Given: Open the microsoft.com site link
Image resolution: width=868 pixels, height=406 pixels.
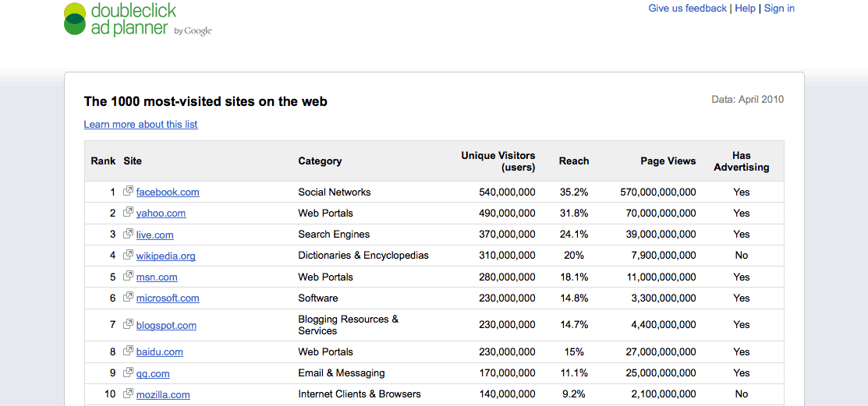Looking at the screenshot, I should [168, 298].
